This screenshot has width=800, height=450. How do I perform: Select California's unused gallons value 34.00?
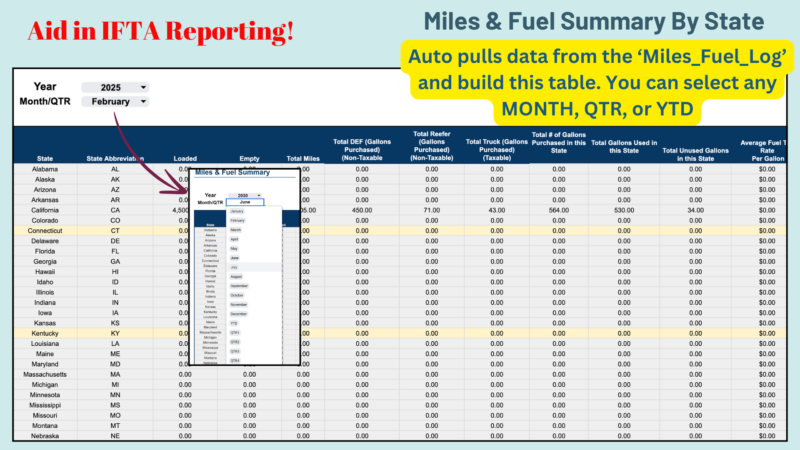(695, 210)
